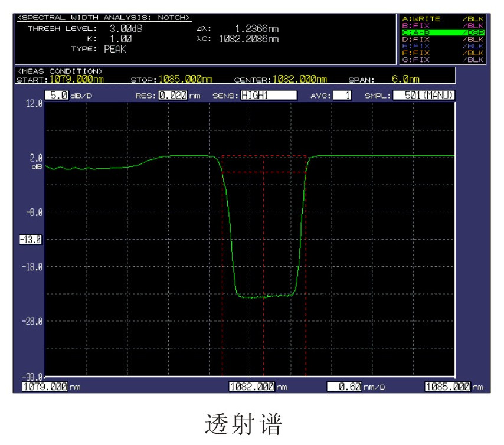This screenshot has height=445, width=504.
Task: Click CENTER value 1082.000nm
Action: (300, 79)
